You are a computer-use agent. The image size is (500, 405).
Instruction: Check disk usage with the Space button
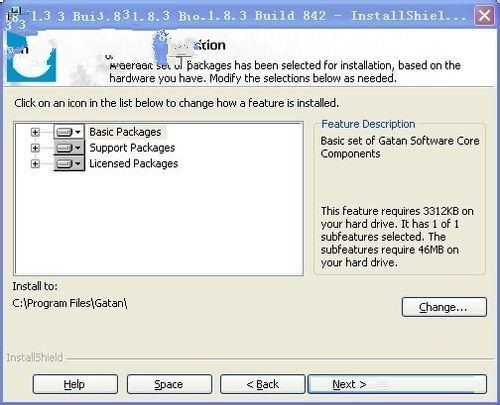point(169,384)
